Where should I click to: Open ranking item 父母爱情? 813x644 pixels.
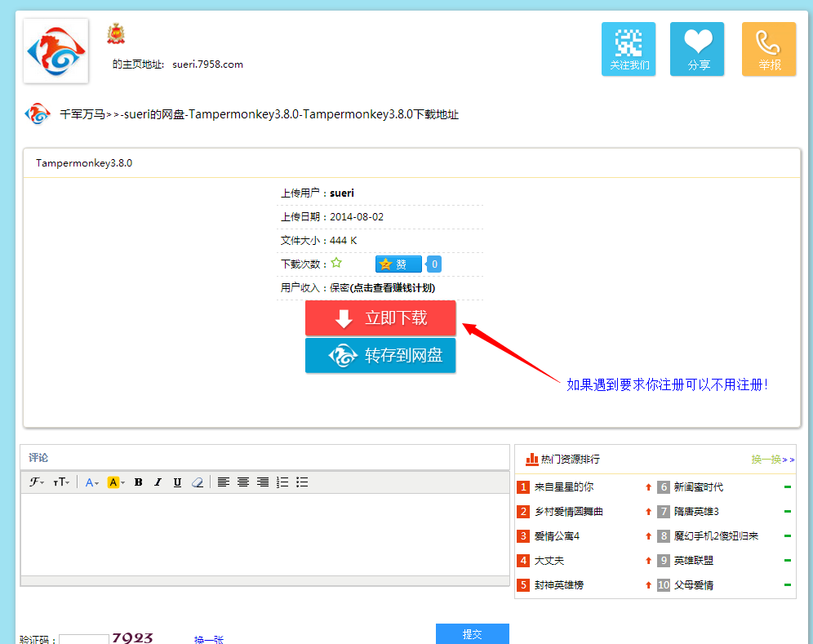click(694, 585)
